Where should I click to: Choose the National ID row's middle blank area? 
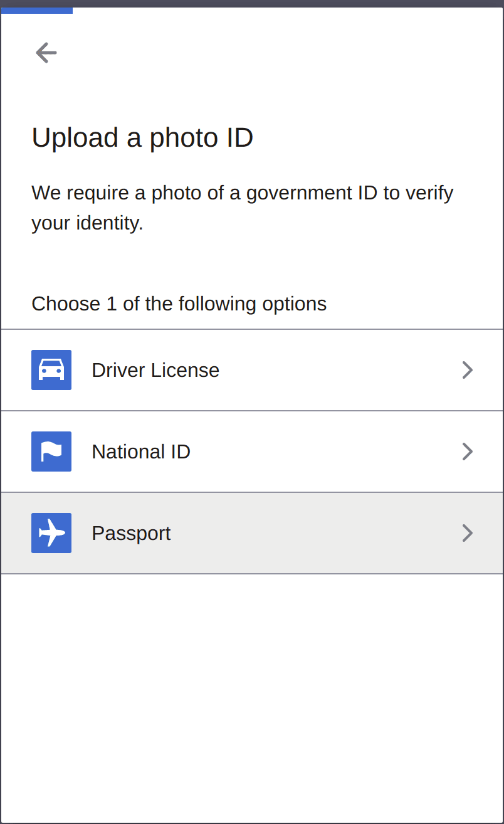(x=326, y=452)
